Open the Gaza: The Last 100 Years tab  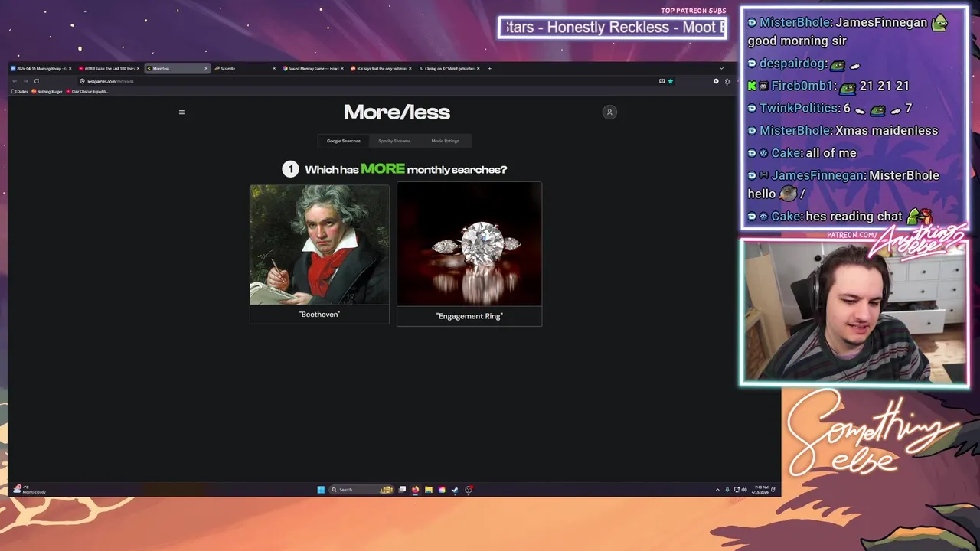[109, 68]
